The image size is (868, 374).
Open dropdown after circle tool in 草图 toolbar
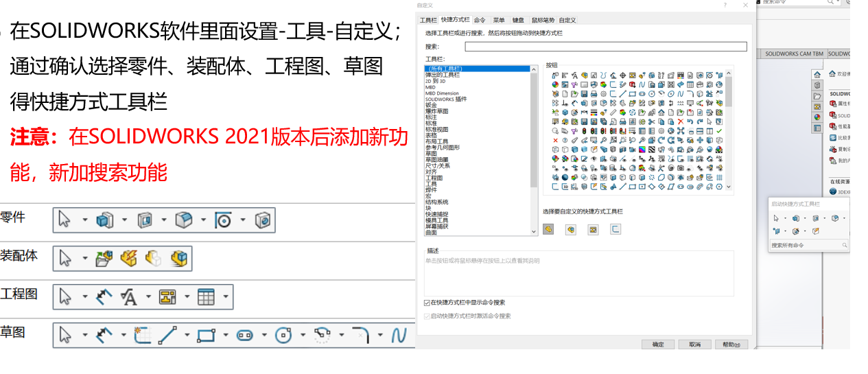pyautogui.click(x=303, y=336)
